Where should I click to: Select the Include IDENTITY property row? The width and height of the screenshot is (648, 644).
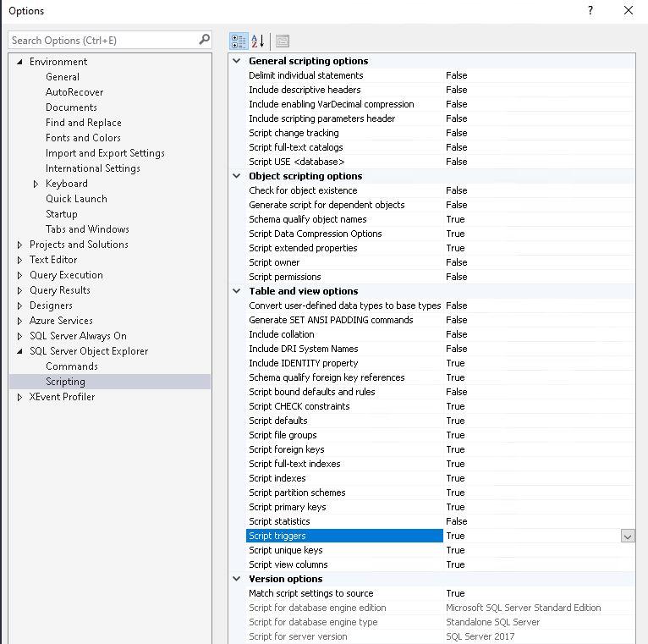point(303,363)
